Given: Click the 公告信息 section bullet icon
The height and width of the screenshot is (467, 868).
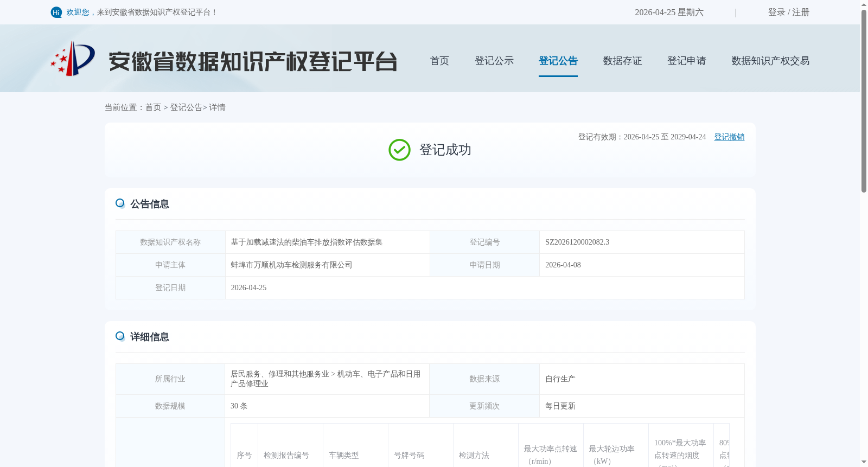Looking at the screenshot, I should 120,203.
